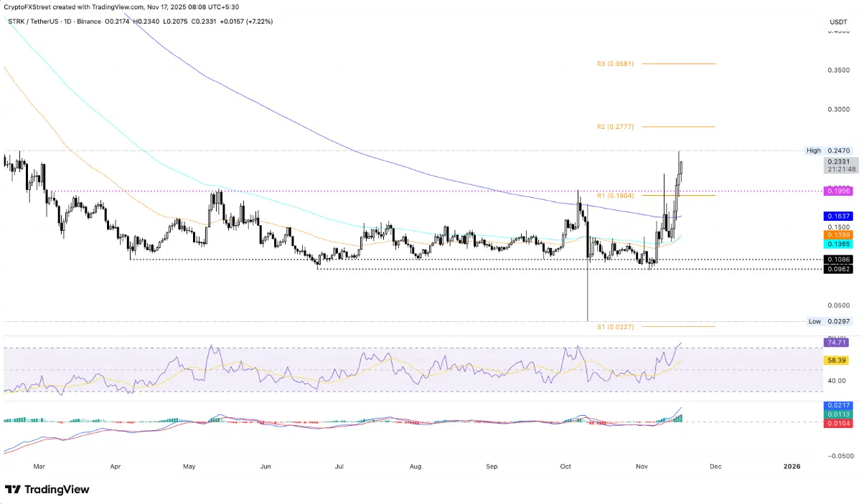Click the pink 0.1956 price tag

(x=838, y=191)
